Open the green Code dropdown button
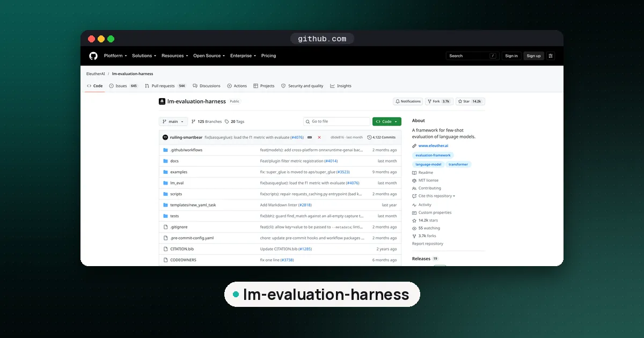The height and width of the screenshot is (338, 644). pos(387,122)
